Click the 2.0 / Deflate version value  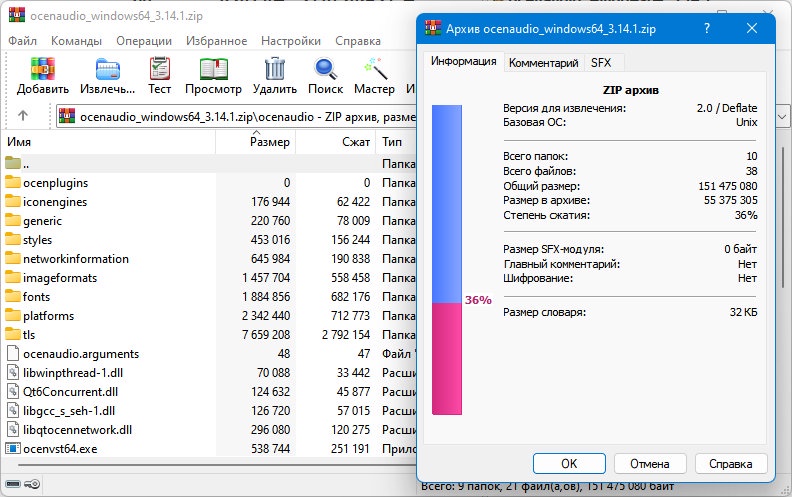click(727, 108)
